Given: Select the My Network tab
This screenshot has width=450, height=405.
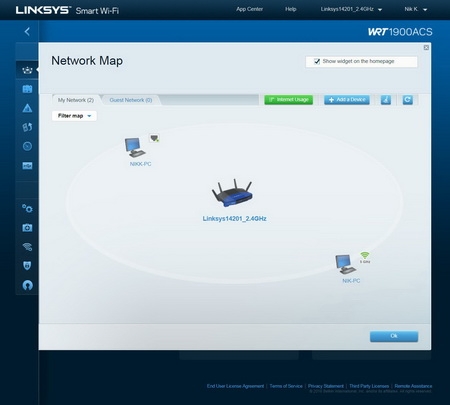Looking at the screenshot, I should click(76, 100).
